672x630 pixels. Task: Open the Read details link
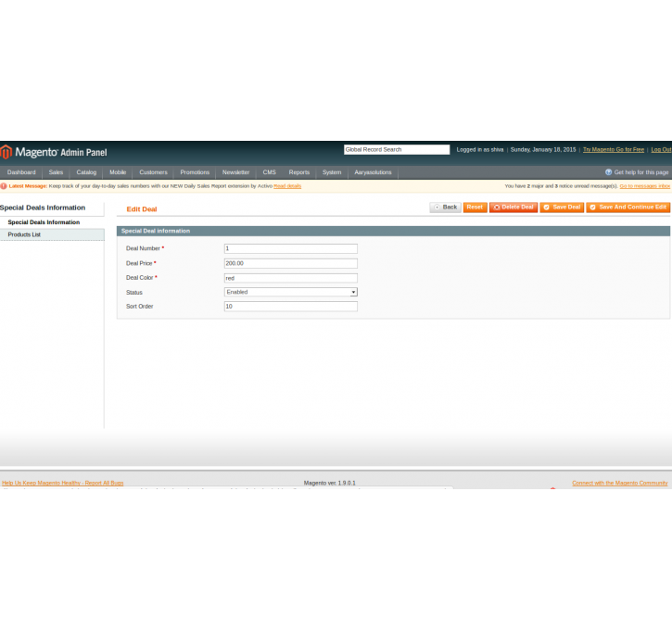(x=287, y=186)
